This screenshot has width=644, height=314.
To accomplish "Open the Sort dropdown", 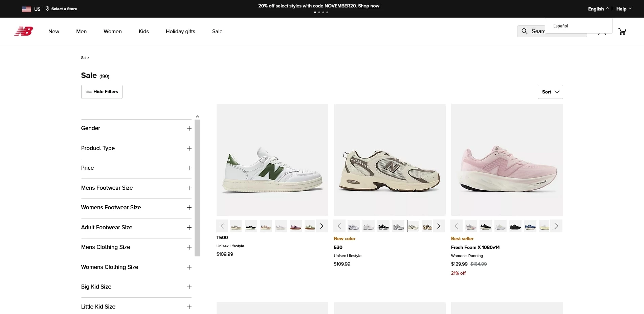I will tap(550, 91).
